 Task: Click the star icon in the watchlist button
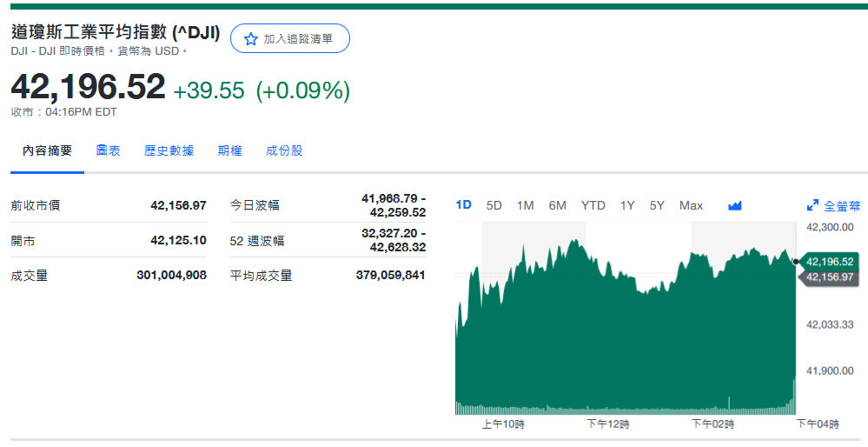pyautogui.click(x=251, y=39)
